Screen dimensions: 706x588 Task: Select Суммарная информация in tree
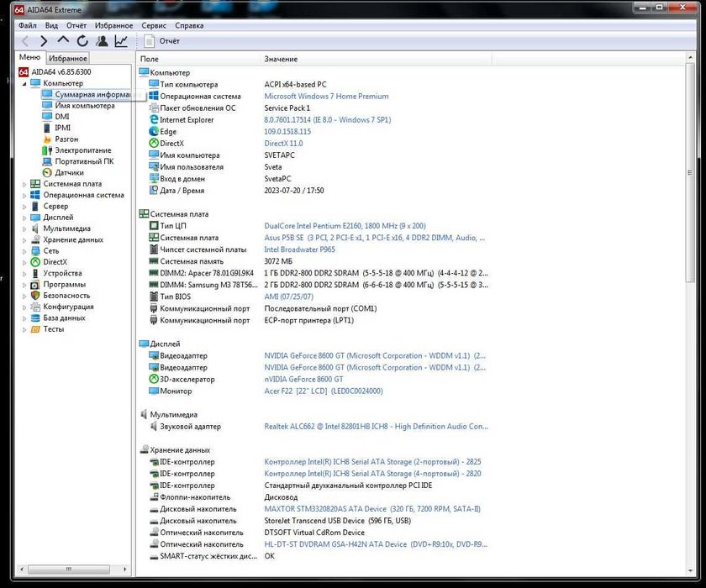(92, 94)
